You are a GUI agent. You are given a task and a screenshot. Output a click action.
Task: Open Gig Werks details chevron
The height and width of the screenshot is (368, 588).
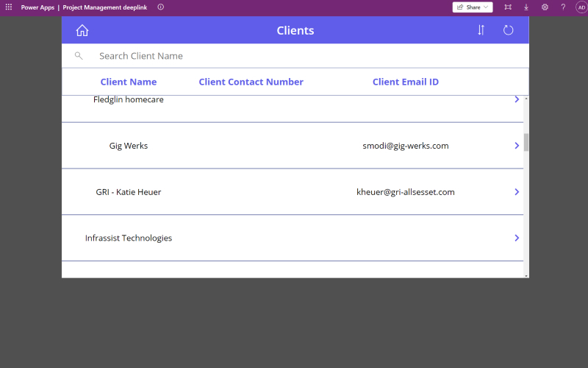click(x=517, y=145)
